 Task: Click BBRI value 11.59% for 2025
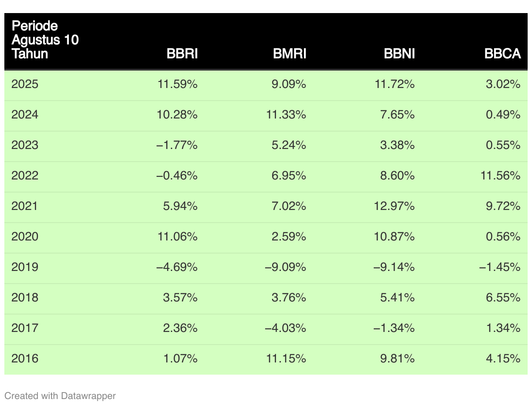coord(177,84)
